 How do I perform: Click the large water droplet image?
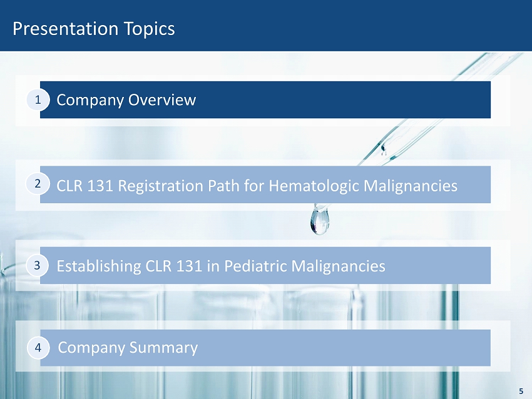(x=319, y=221)
